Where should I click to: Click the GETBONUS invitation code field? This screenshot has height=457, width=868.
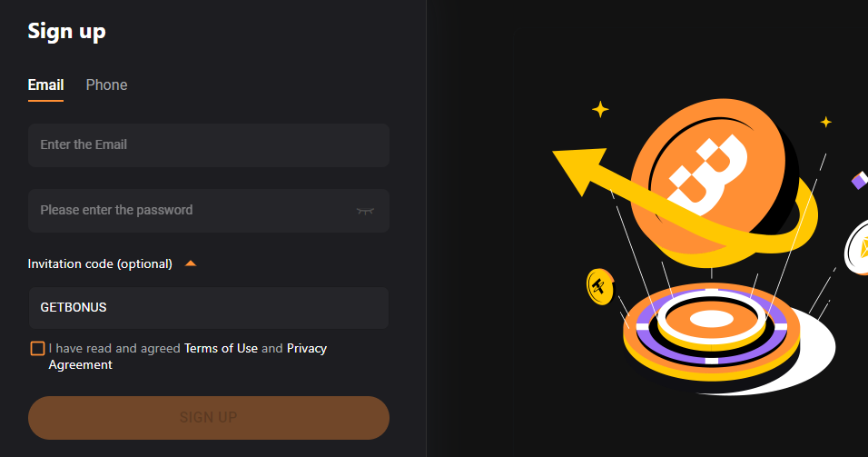click(209, 307)
